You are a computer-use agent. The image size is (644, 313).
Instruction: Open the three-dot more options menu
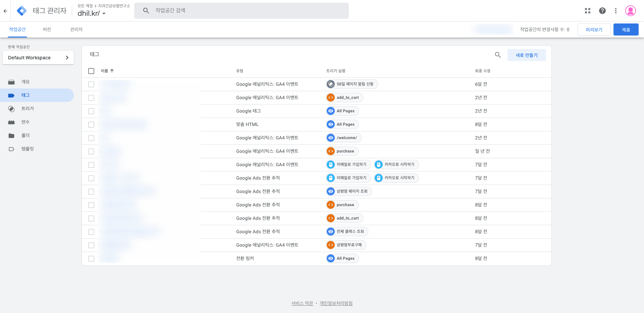615,11
